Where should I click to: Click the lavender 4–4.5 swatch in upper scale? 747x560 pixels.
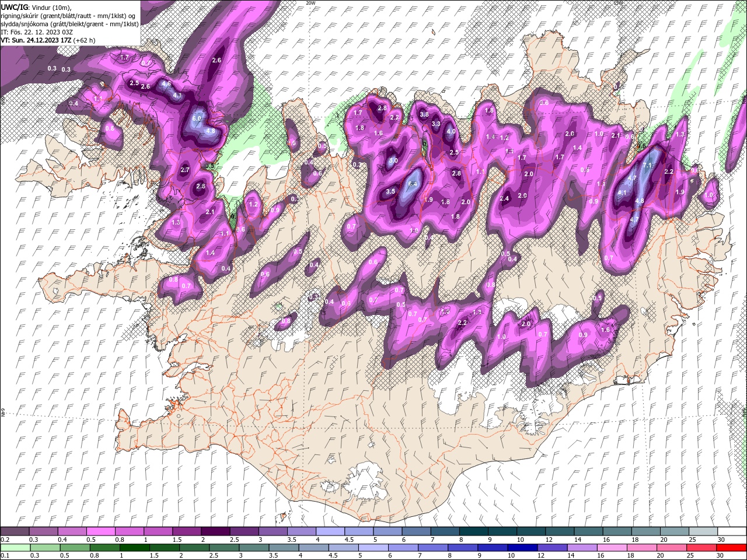(x=330, y=531)
